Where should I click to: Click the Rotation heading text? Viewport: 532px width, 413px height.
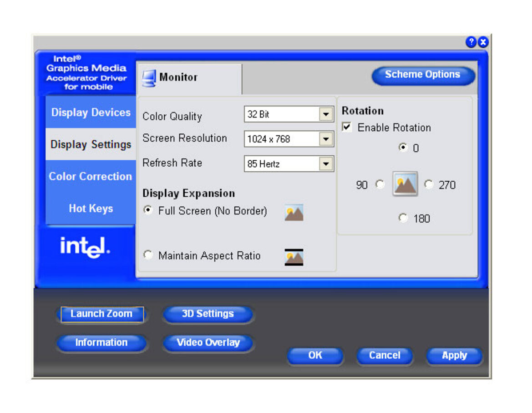[363, 111]
